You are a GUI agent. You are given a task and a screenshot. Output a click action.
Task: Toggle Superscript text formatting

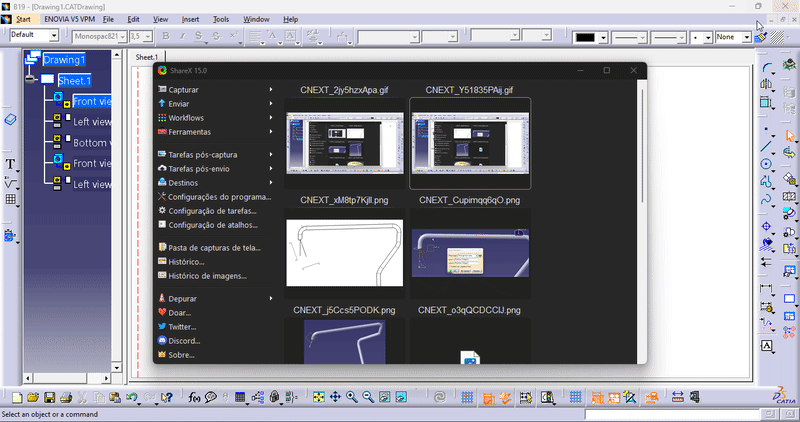click(x=233, y=36)
